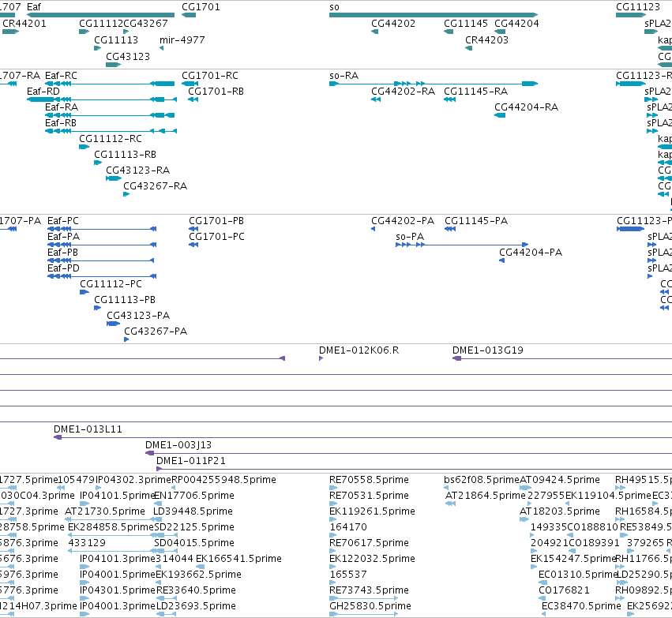Click the DME1-013G19 clone label
This screenshot has height=618, width=672.
click(488, 350)
